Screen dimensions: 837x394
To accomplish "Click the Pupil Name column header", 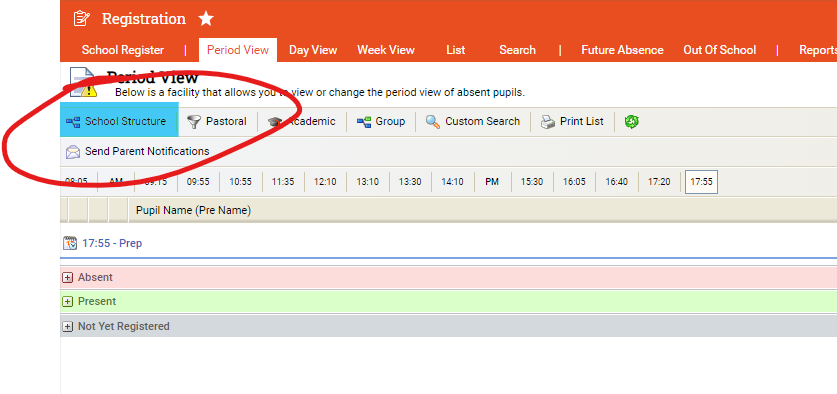I will [193, 210].
